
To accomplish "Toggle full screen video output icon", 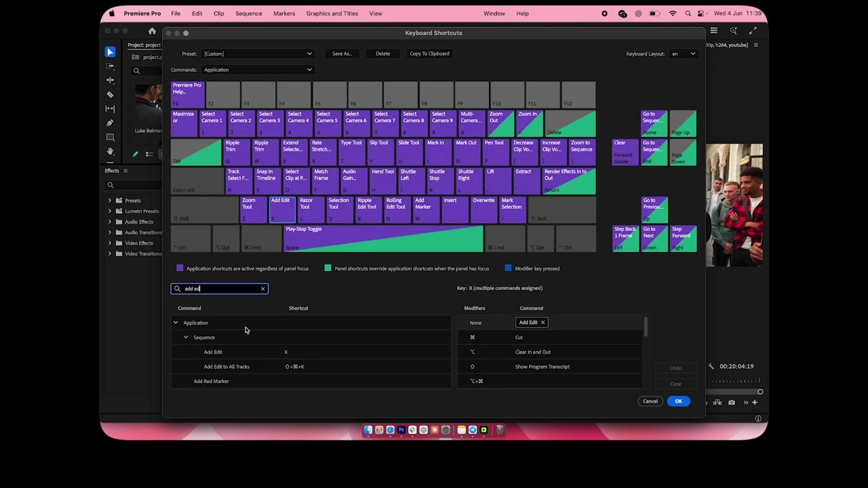I will point(753,31).
